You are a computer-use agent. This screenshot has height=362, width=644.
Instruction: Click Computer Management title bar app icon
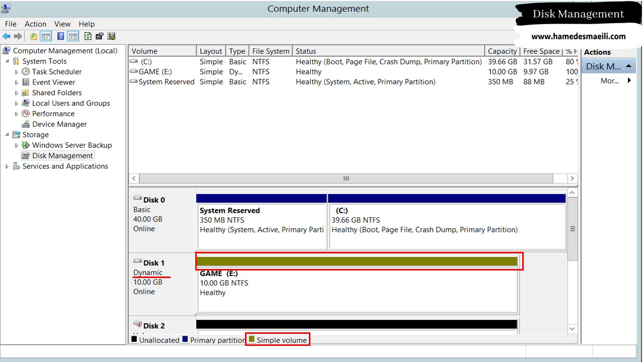6,8
